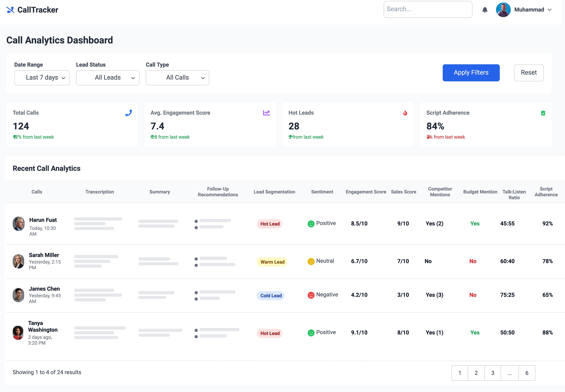Viewport: 565px width, 392px height.
Task: Click the Engagement Score chart icon
Action: tap(266, 113)
